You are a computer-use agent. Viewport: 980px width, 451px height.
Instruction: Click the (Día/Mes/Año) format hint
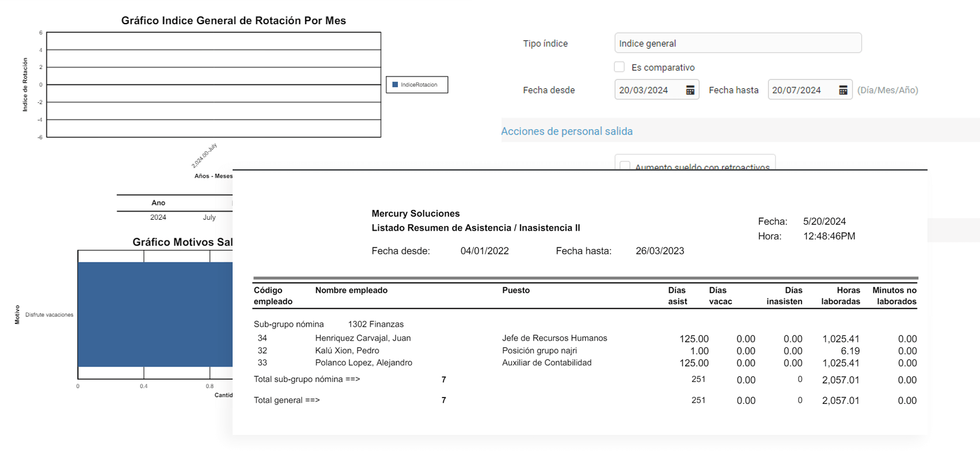click(x=887, y=90)
